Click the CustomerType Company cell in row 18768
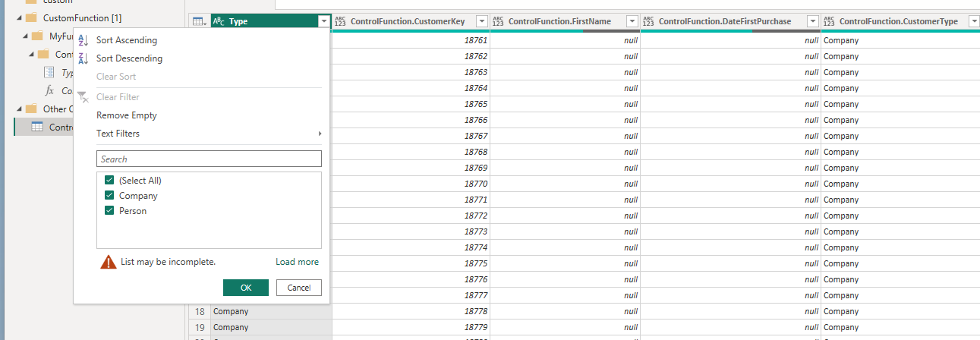Viewport: 980px width, 340px height. [x=900, y=152]
